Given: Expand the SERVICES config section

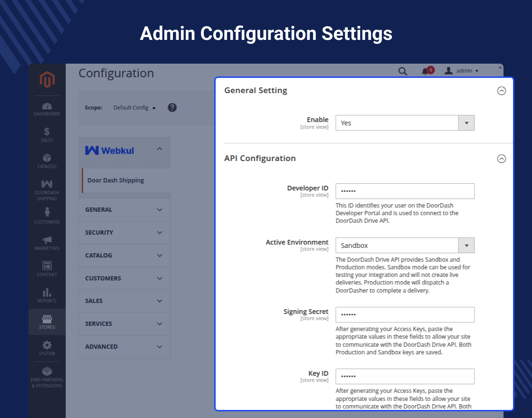Looking at the screenshot, I should pyautogui.click(x=124, y=323).
